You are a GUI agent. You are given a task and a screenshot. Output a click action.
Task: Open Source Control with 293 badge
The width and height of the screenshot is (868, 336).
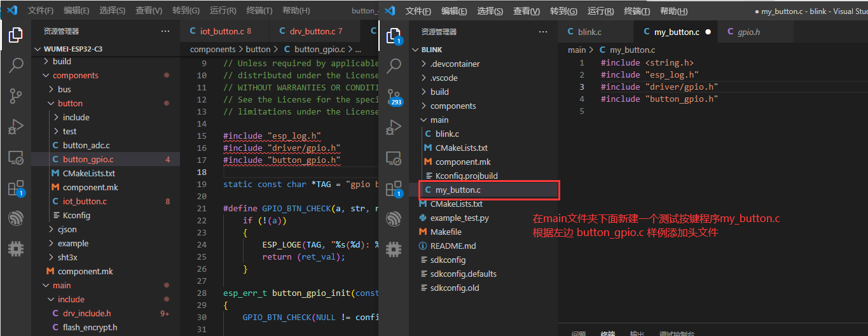[x=394, y=96]
